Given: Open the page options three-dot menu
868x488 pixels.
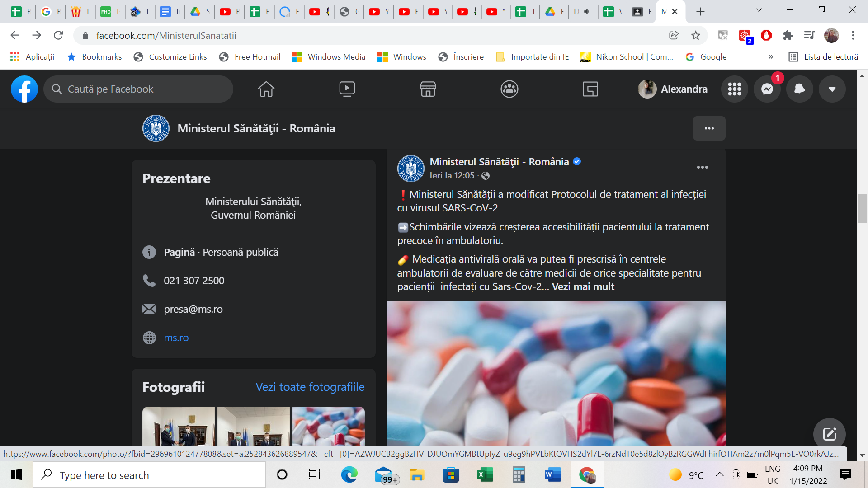Looking at the screenshot, I should tap(709, 128).
